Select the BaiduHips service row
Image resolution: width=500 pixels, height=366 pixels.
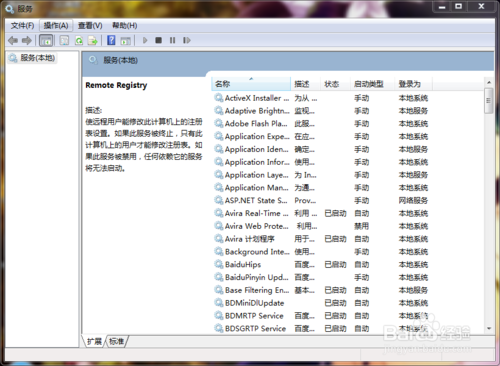click(x=321, y=265)
